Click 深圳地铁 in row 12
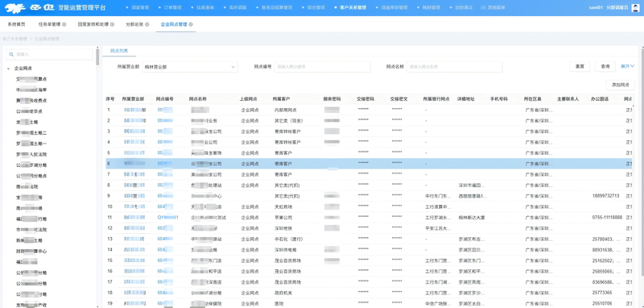 click(x=283, y=228)
